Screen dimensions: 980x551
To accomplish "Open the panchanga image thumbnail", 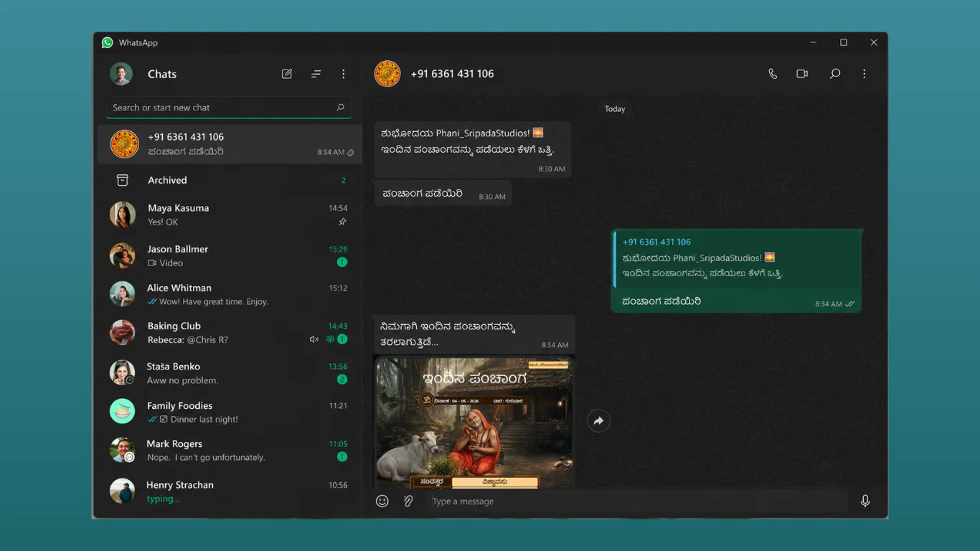I will (x=473, y=422).
